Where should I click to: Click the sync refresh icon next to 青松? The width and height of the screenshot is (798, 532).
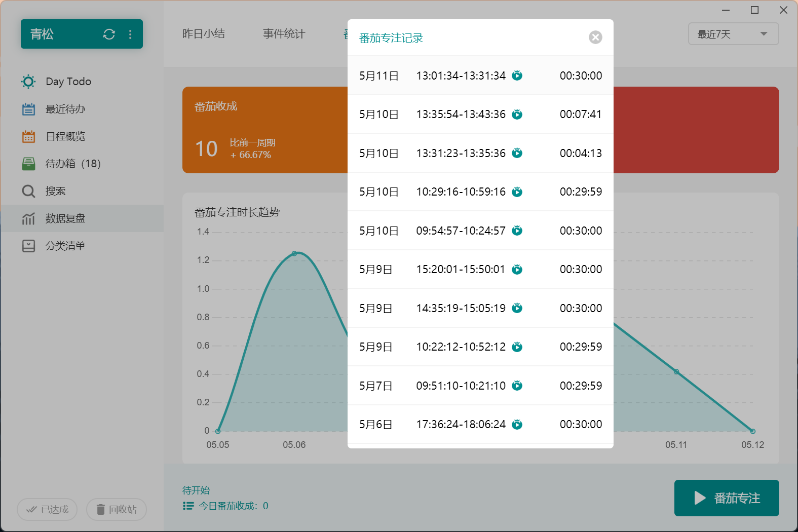(x=109, y=34)
